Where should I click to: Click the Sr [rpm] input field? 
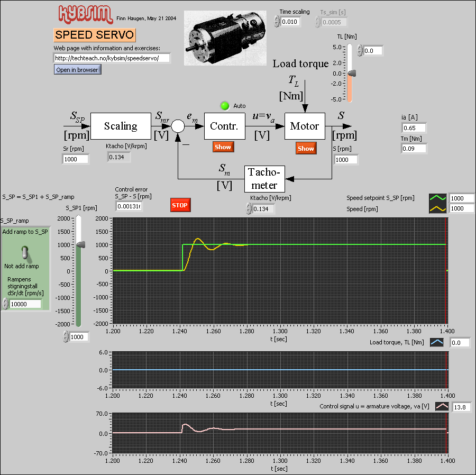click(x=76, y=159)
